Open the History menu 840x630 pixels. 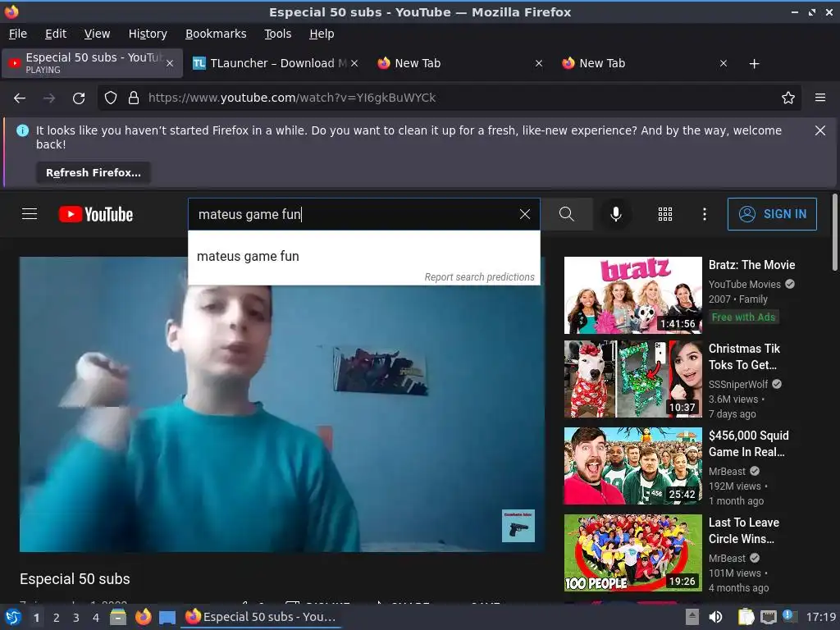(148, 34)
